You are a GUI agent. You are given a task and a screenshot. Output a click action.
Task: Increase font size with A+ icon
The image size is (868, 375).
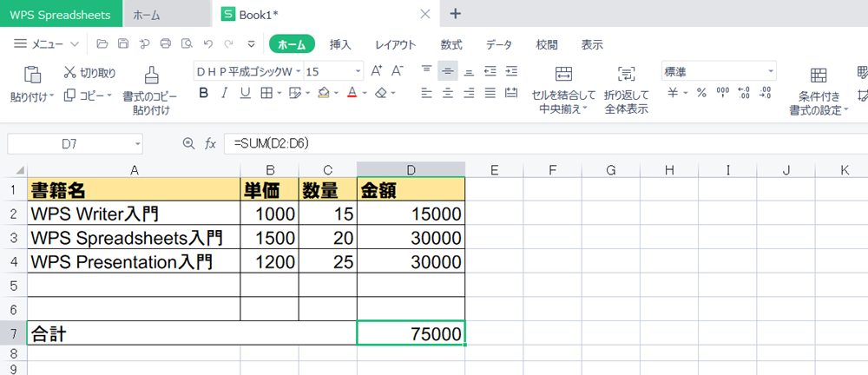click(377, 71)
